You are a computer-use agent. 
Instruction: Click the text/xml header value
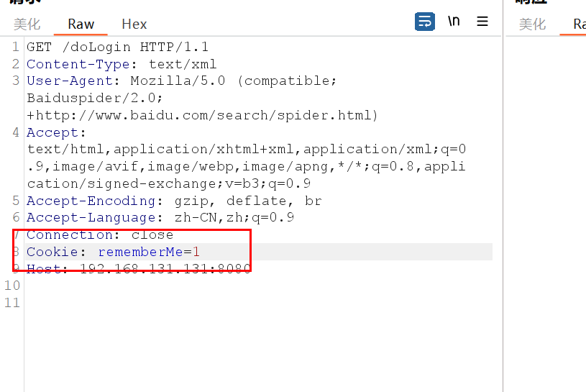pos(183,64)
